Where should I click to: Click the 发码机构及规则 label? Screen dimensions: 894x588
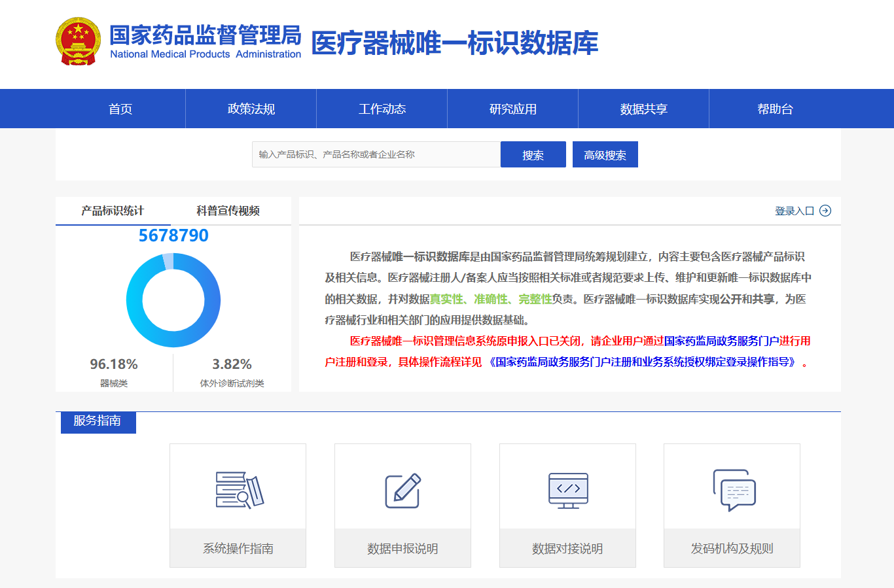732,548
